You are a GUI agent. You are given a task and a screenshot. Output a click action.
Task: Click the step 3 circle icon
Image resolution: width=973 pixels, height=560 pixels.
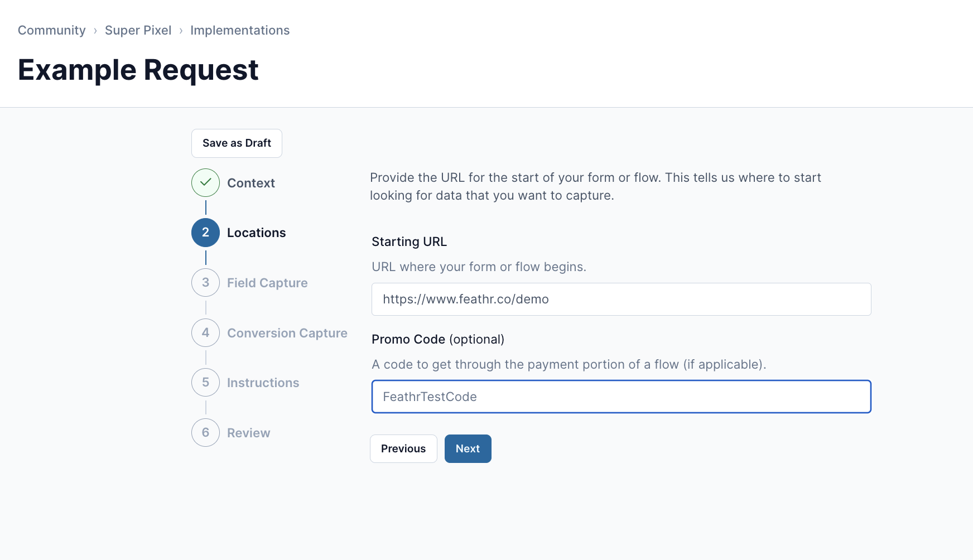pyautogui.click(x=205, y=283)
